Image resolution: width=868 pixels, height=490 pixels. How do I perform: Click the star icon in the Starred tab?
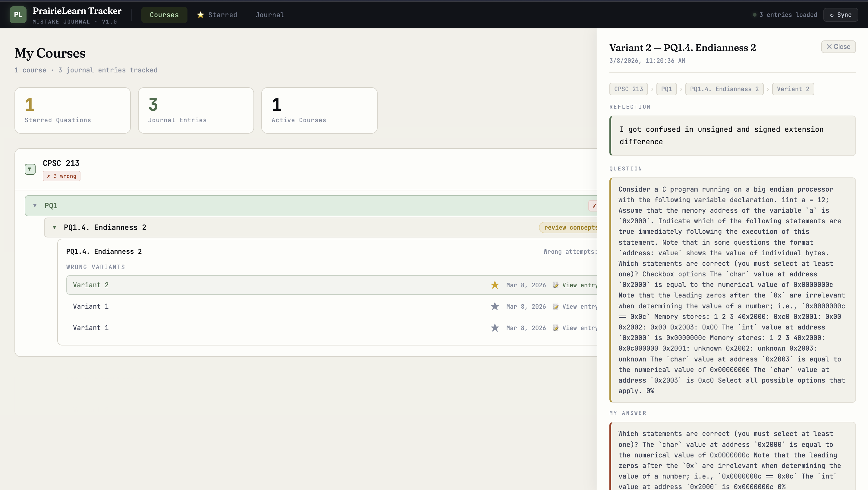[x=200, y=15]
